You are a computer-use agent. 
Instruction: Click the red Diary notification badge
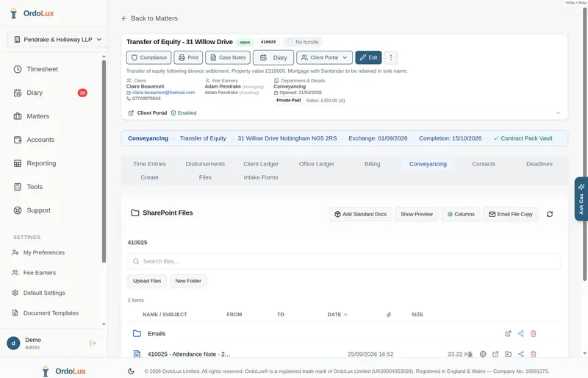click(82, 93)
